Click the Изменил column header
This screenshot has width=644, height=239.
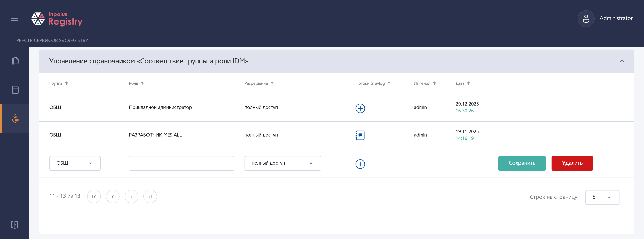pyautogui.click(x=422, y=84)
